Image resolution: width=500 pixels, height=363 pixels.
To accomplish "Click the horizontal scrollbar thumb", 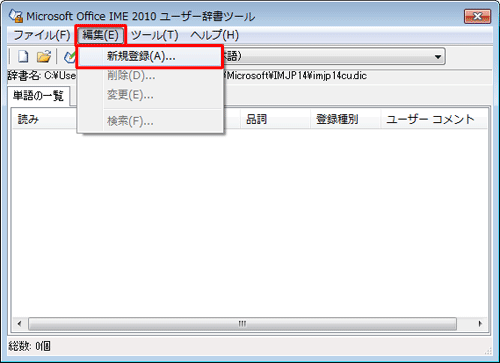I will click(242, 324).
